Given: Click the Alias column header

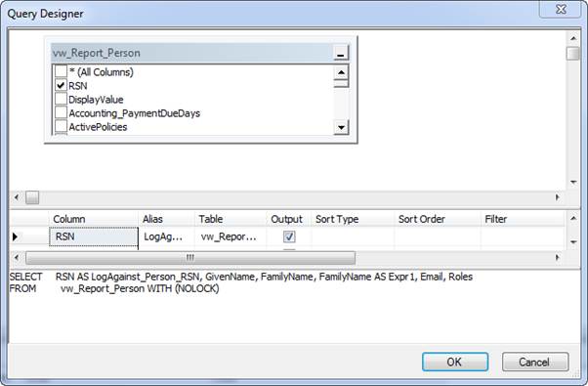Looking at the screenshot, I should coord(166,219).
